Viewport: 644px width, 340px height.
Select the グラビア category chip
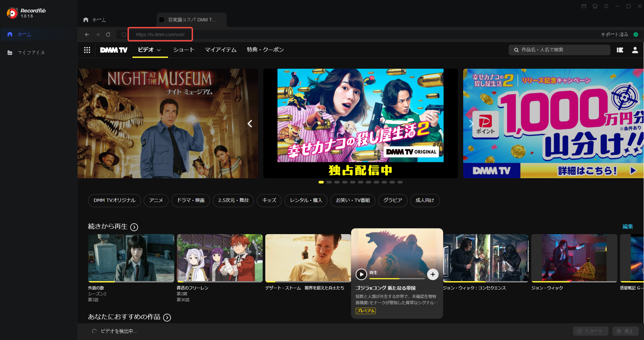[393, 200]
